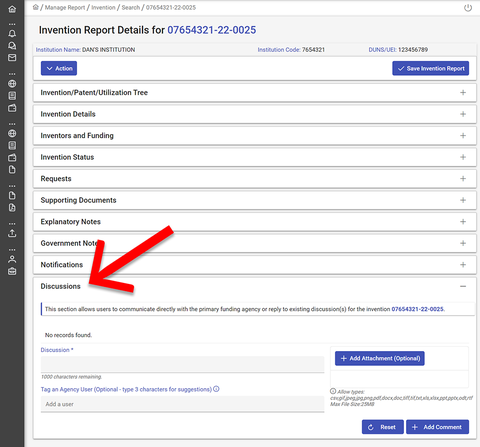Open the Action dropdown button
The image size is (480, 447).
(59, 68)
